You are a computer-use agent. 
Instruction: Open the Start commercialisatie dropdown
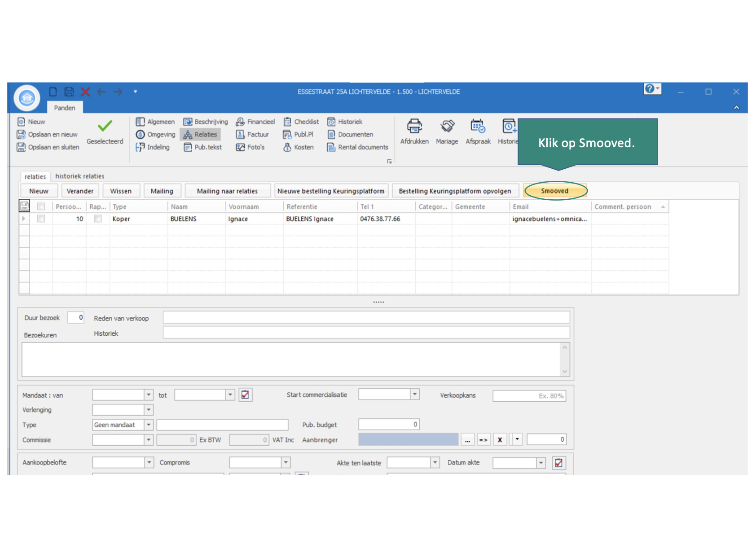point(415,394)
